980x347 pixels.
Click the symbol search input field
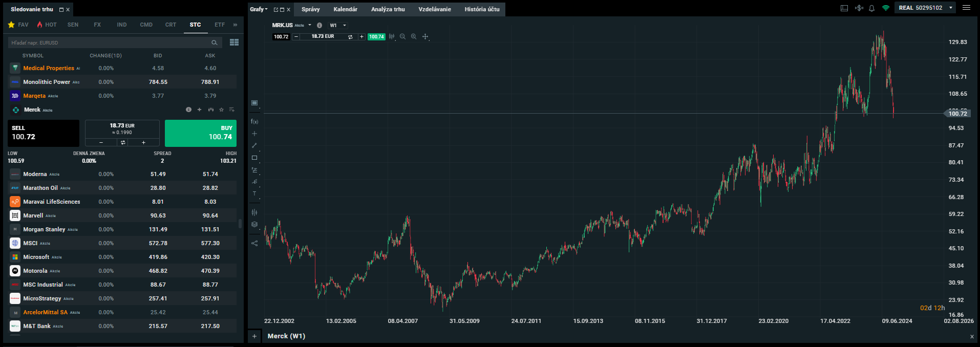(110, 43)
